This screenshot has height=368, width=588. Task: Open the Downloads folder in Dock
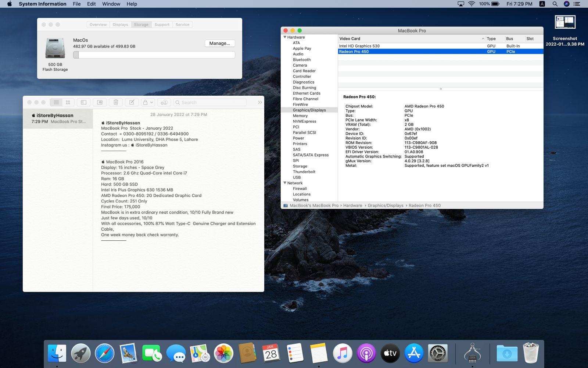point(507,353)
